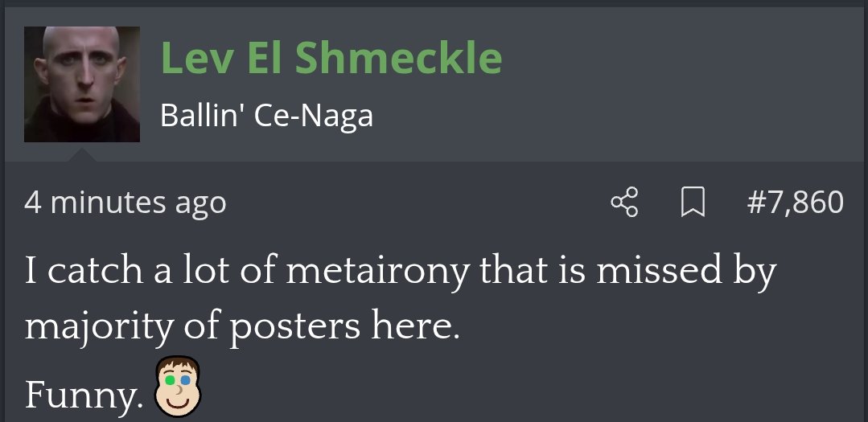868x422 pixels.
Task: Click the smiling face emoji after Funny
Action: tap(178, 387)
